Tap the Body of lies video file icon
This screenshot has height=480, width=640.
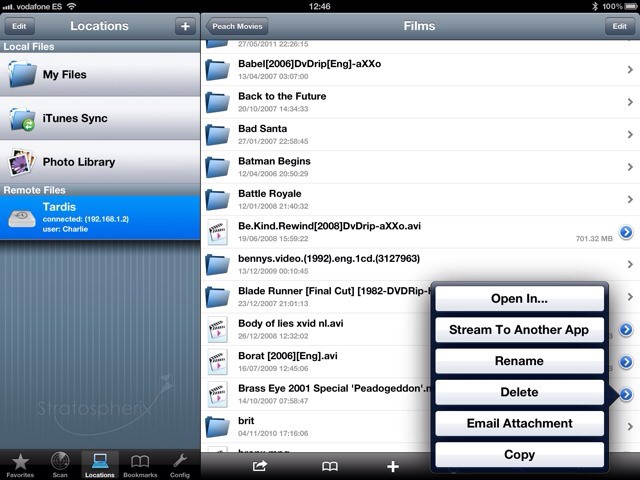click(217, 329)
